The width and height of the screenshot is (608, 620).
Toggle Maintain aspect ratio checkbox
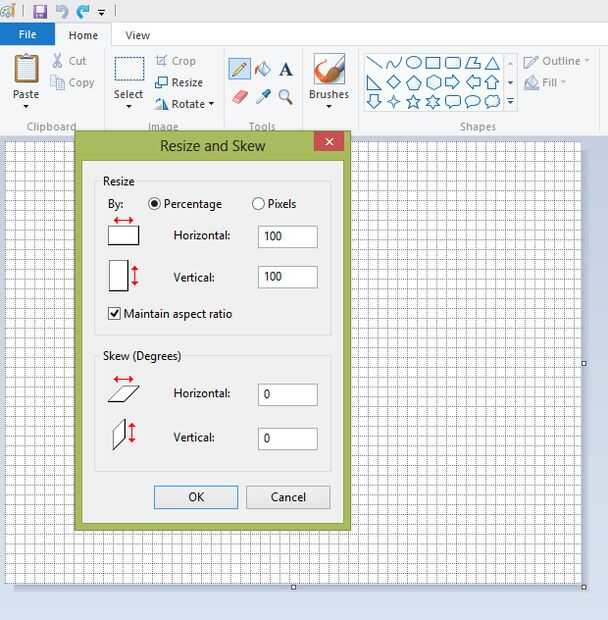(114, 314)
